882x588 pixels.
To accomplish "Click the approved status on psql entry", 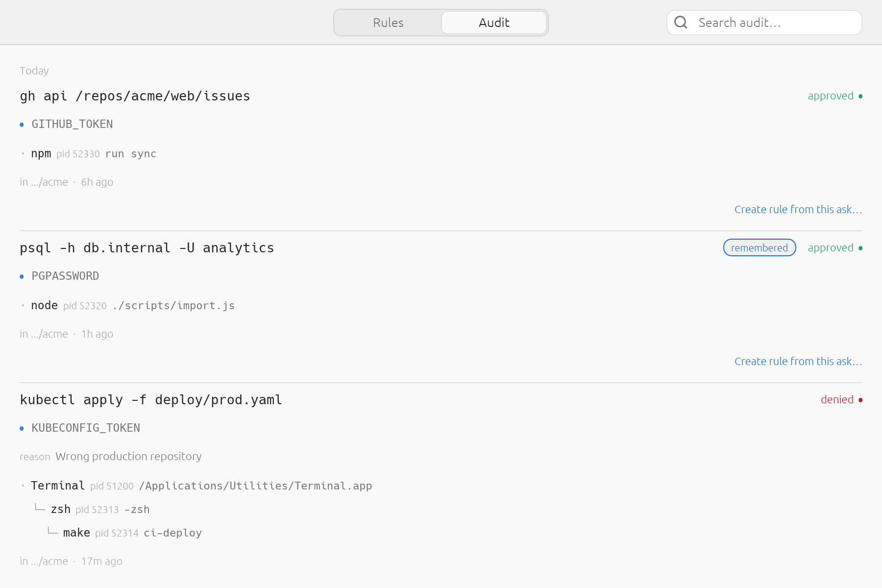I will click(835, 247).
